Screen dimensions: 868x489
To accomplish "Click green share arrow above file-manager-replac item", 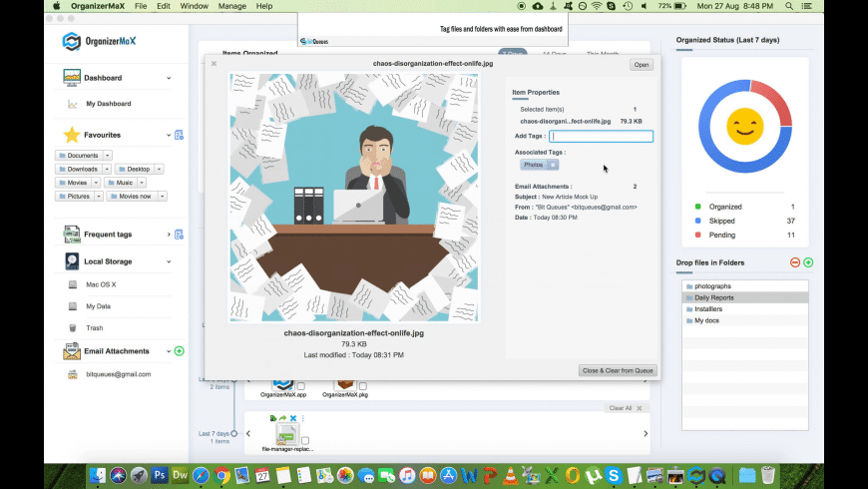I will 283,418.
